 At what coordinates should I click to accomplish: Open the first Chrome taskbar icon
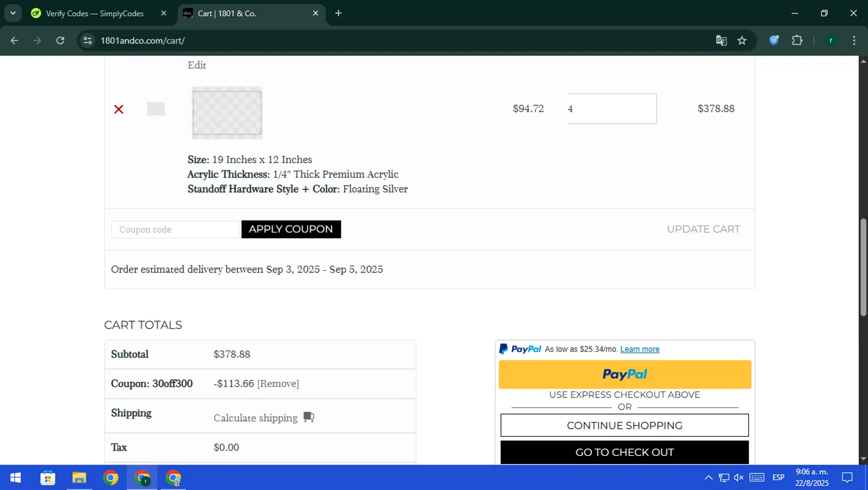(111, 478)
